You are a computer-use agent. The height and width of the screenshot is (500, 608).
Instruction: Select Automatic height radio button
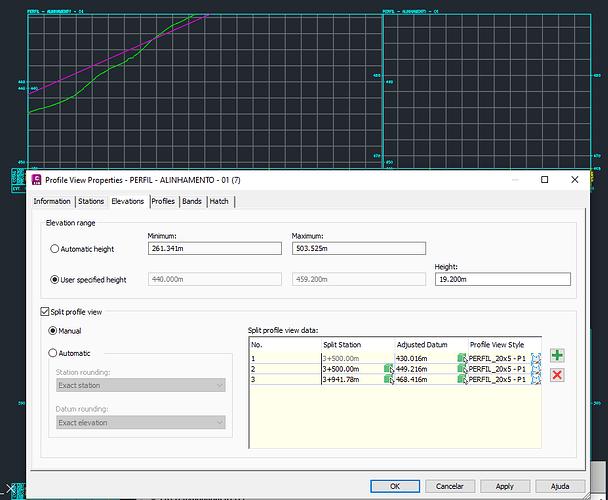[55, 249]
